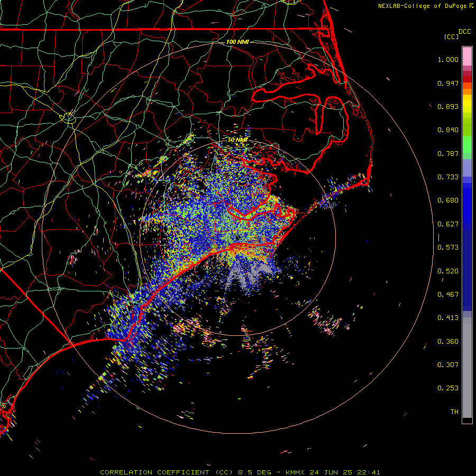
Task: Click the [CC] unit label
Action: (451, 36)
